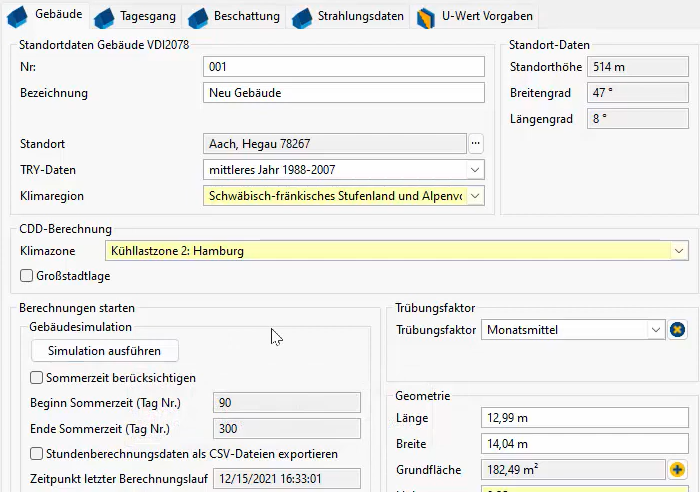
Task: Click the Breite field 14,04 m
Action: coord(585,444)
